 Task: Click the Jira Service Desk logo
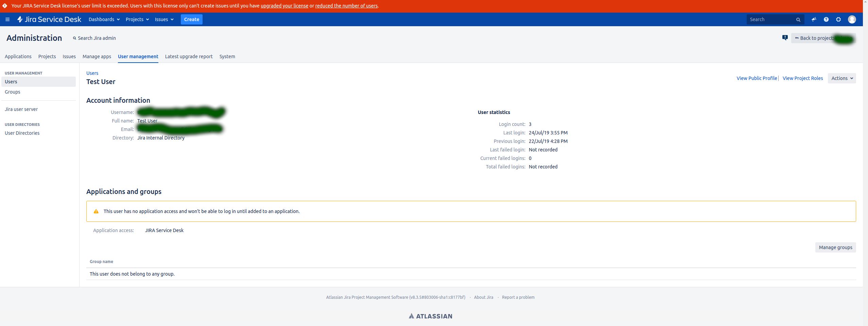[x=49, y=19]
